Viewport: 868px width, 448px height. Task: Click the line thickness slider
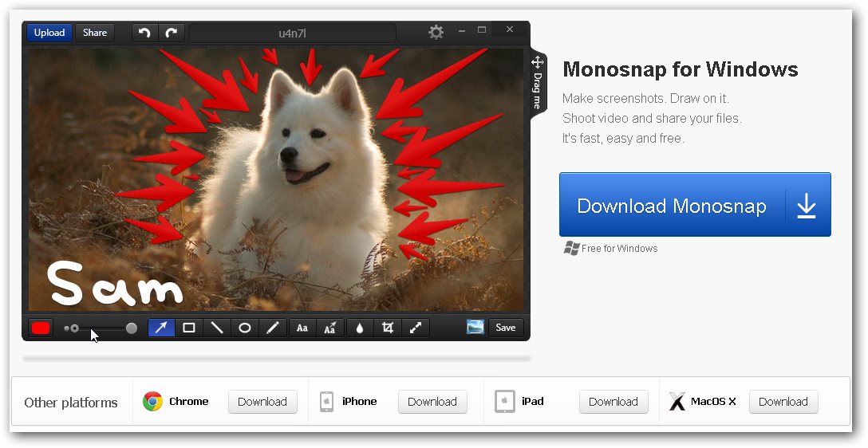101,328
